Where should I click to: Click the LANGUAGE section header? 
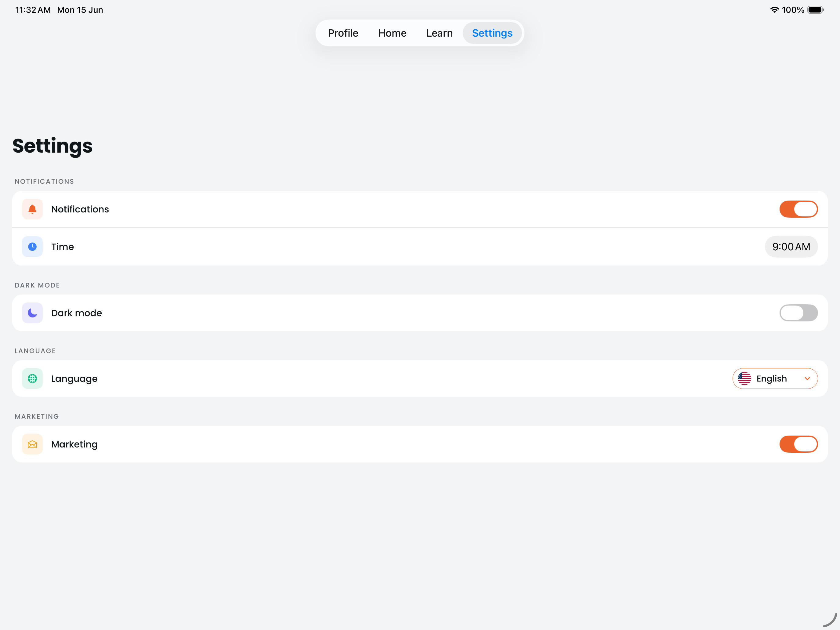[35, 351]
